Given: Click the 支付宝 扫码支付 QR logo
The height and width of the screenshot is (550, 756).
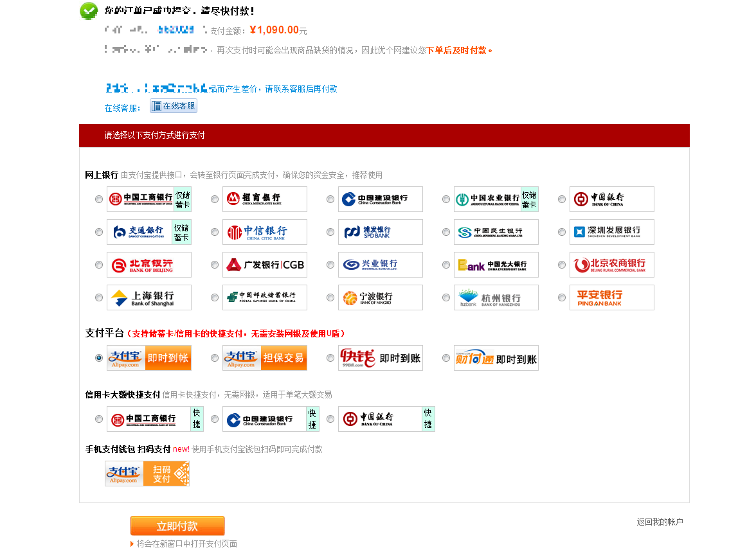Looking at the screenshot, I should coord(147,474).
